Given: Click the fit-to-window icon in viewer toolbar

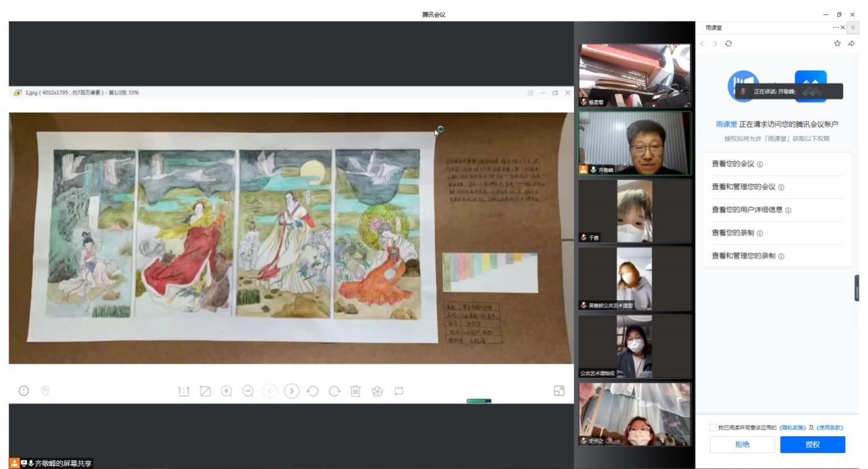Looking at the screenshot, I should 206,390.
